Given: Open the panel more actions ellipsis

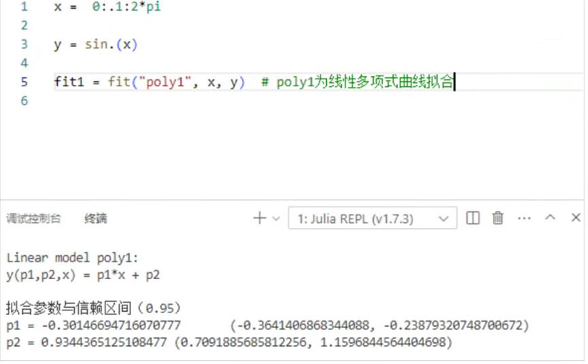Looking at the screenshot, I should point(524,218).
